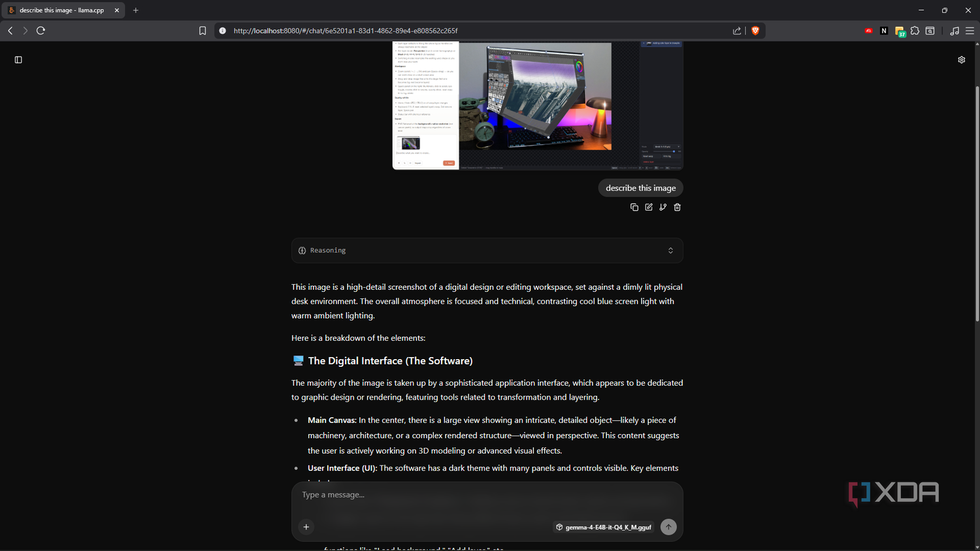The image size is (980, 551).
Task: Toggle the chat sidebar panel icon
Action: click(x=18, y=59)
